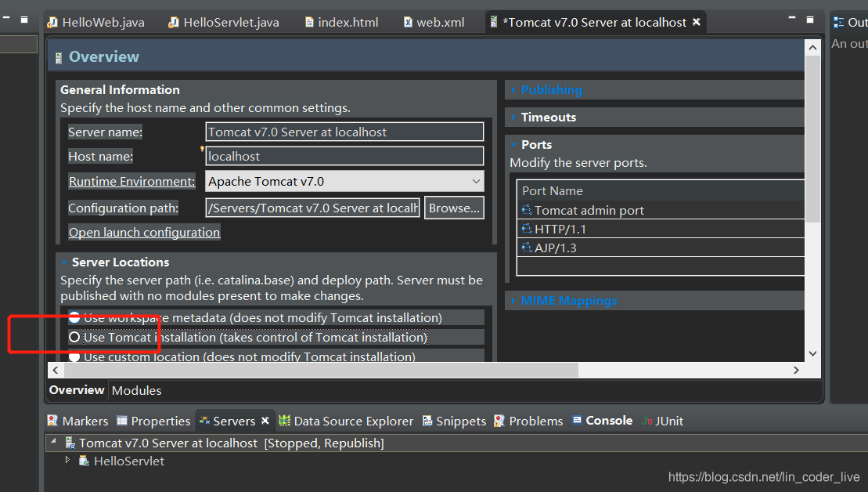
Task: Click the horizontal scrollbar thumb
Action: pyautogui.click(x=320, y=370)
